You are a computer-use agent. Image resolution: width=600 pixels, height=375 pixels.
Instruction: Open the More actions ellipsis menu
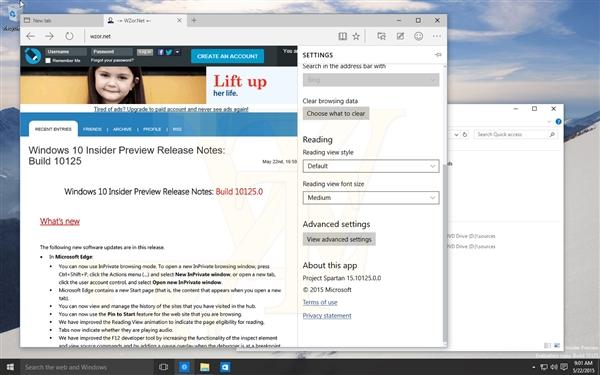(x=437, y=36)
